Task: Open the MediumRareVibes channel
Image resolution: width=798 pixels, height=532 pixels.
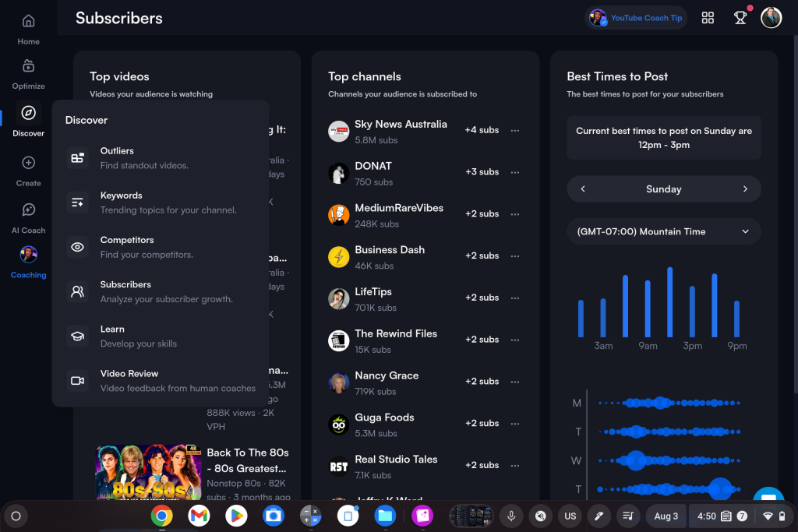Action: click(399, 208)
